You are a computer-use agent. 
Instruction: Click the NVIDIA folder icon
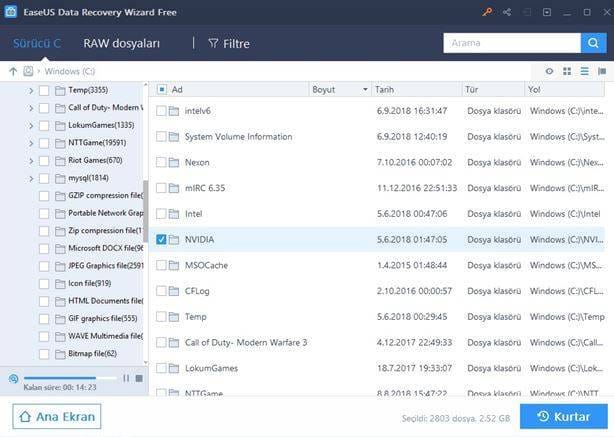(x=174, y=239)
